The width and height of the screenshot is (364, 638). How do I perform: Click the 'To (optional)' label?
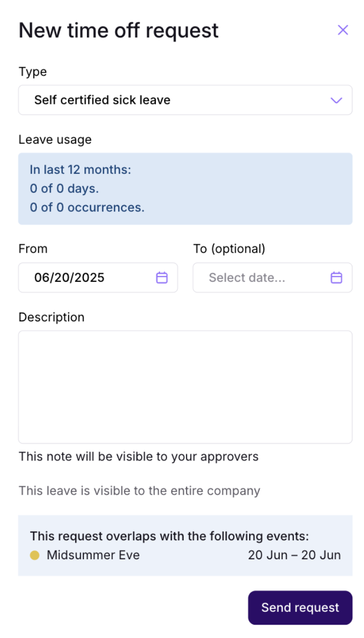(229, 249)
